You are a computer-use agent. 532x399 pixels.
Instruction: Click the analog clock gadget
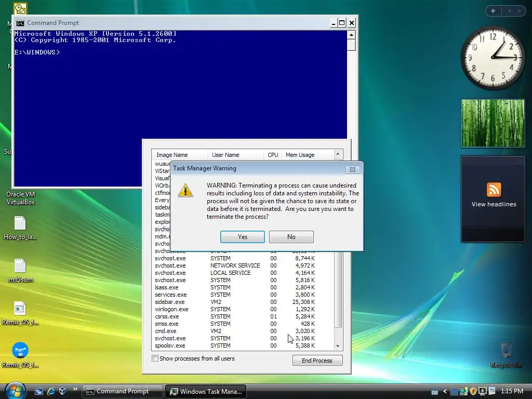[493, 58]
